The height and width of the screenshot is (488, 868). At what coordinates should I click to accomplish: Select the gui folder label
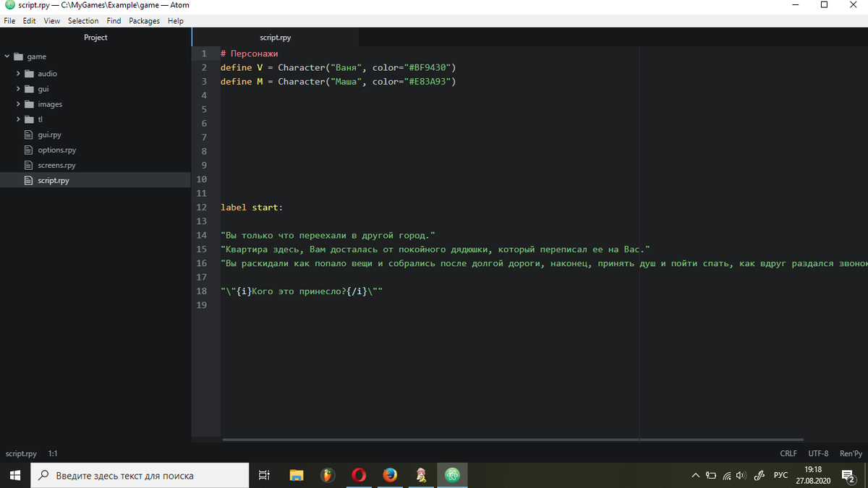(x=43, y=89)
